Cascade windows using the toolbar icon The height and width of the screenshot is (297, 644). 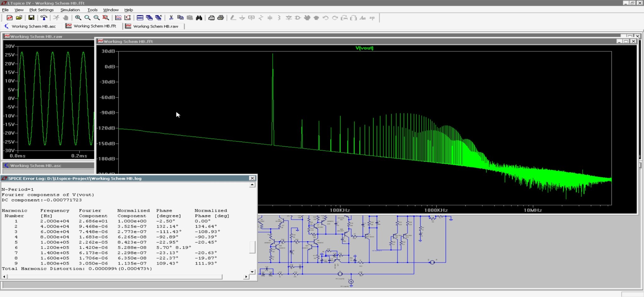point(149,18)
